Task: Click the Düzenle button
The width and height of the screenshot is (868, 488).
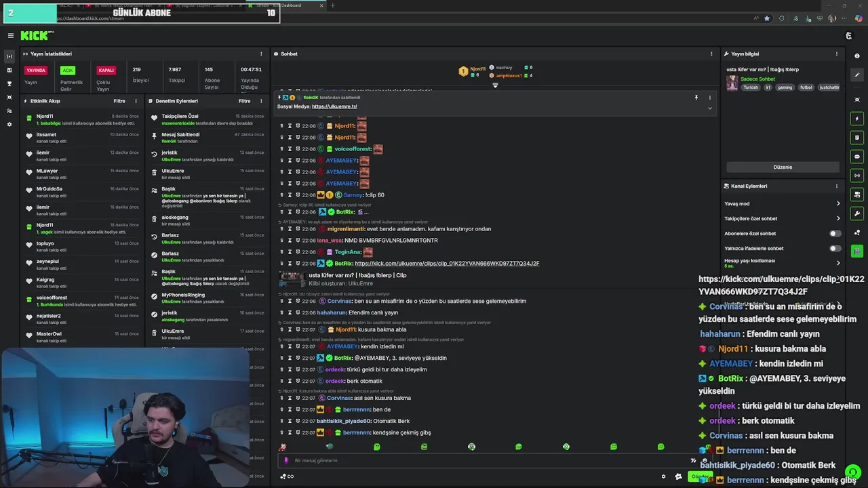Action: [x=783, y=167]
